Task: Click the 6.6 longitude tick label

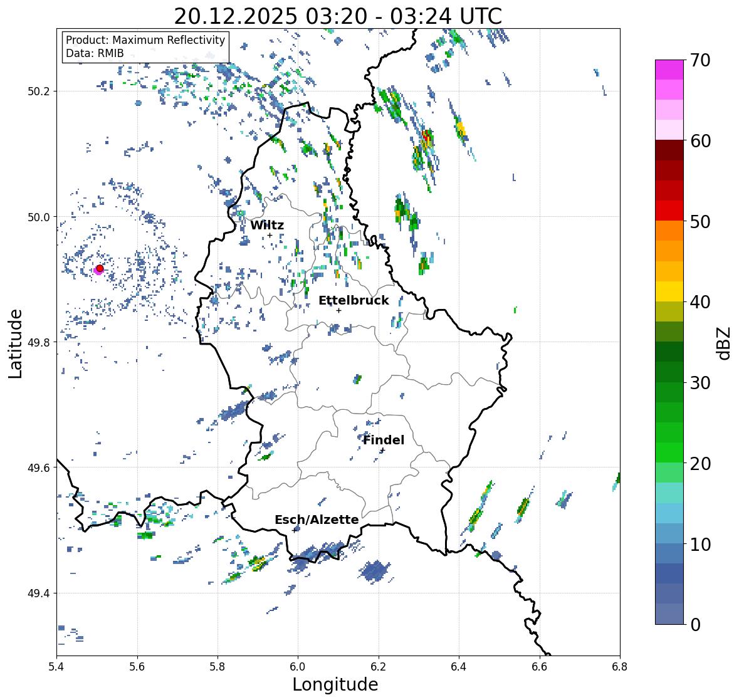Action: 540,667
